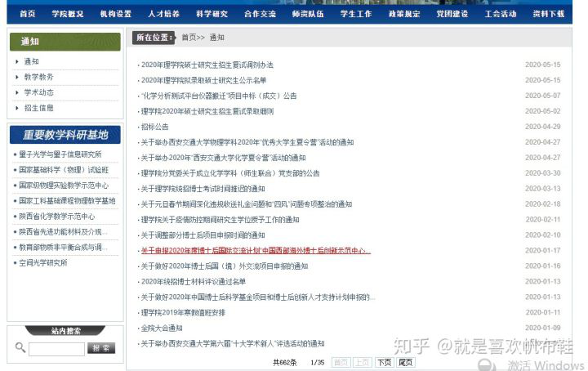Click 通知 in the breadcrumb path
Viewport: 588px width, 371px height.
pos(216,38)
